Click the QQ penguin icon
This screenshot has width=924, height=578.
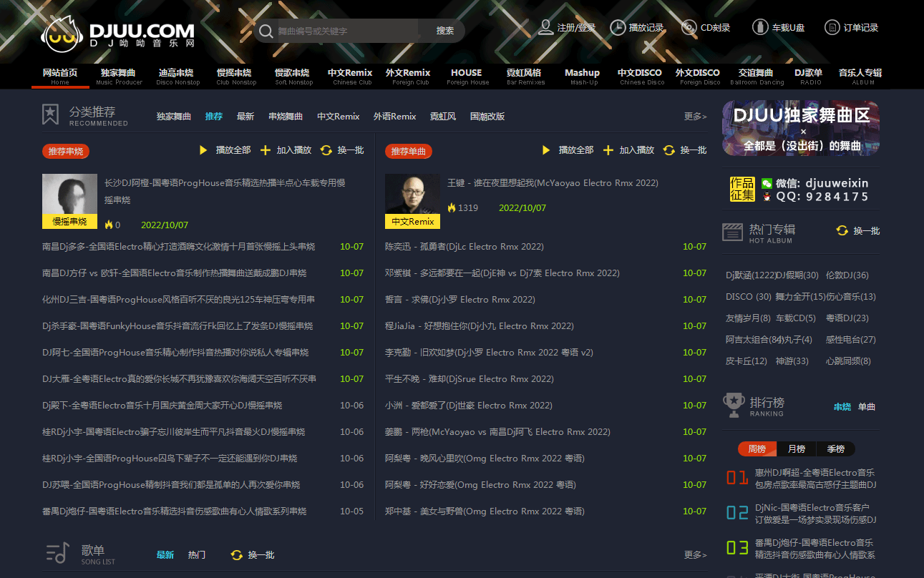pos(767,197)
